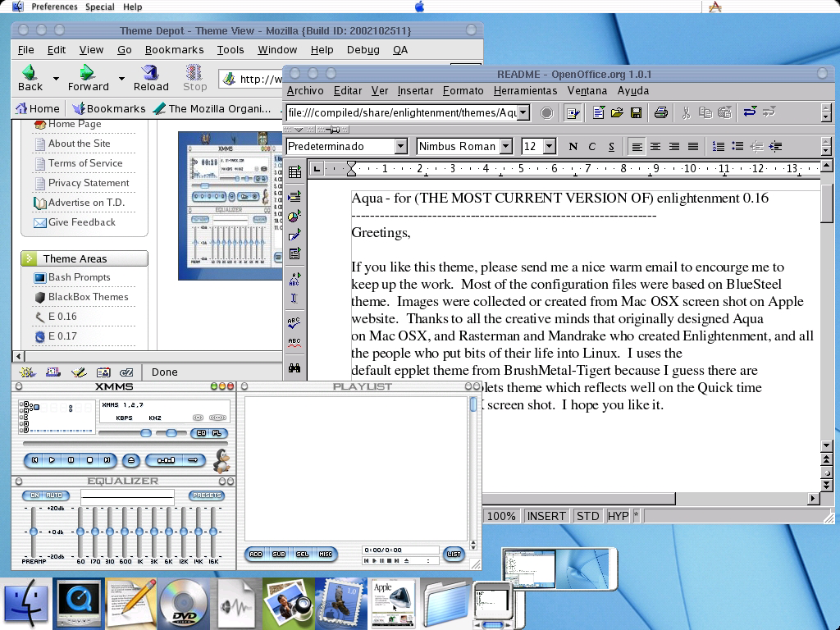Open the Archivo menu in OpenOffice
Viewport: 840px width, 630px height.
[x=305, y=90]
